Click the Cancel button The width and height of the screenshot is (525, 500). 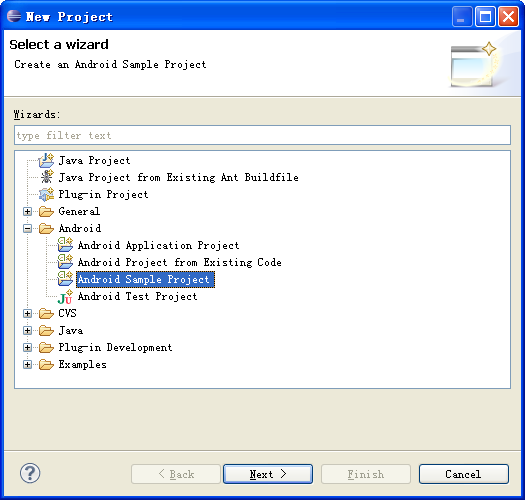pos(464,474)
